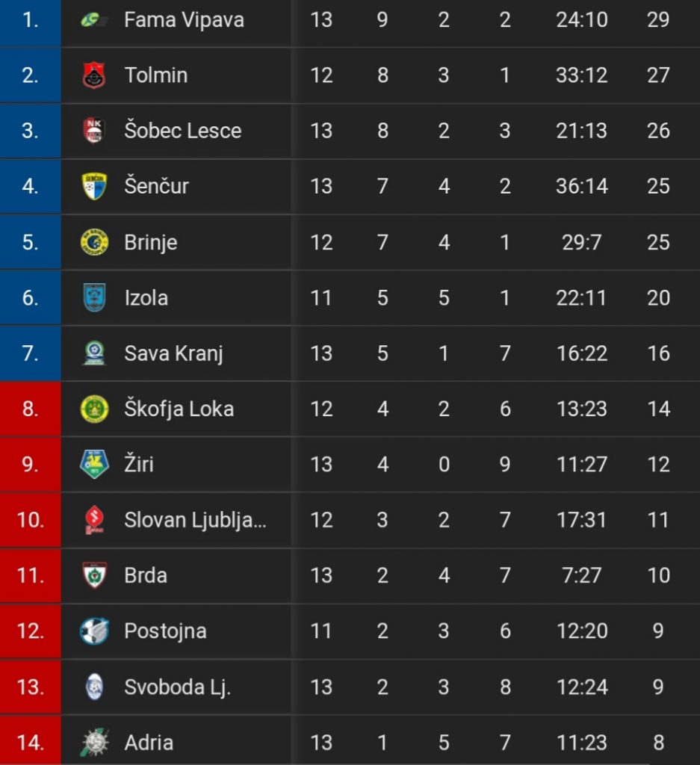
Task: Select the blue position 1 marker
Action: 30,23
